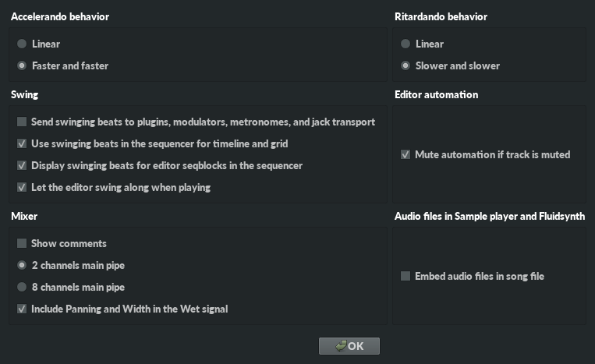Select Linear ritardando behavior

point(406,44)
